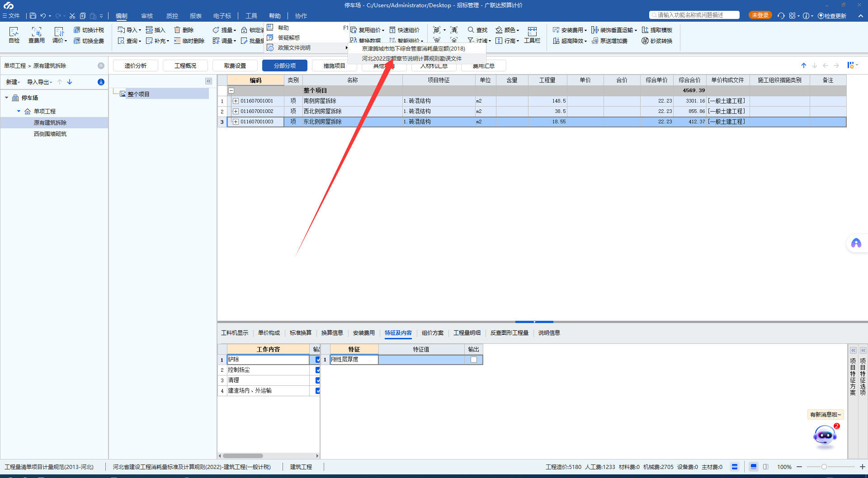Screen dimensions: 868x478
Task: Click the 有新消息啦 notification bubble
Action: pos(826,414)
